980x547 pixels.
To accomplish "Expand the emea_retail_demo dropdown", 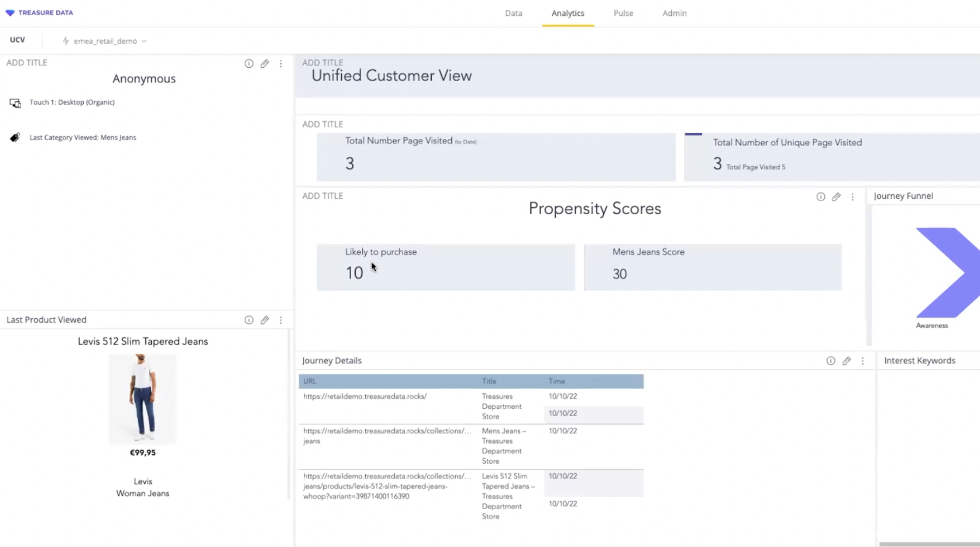I will click(x=105, y=41).
